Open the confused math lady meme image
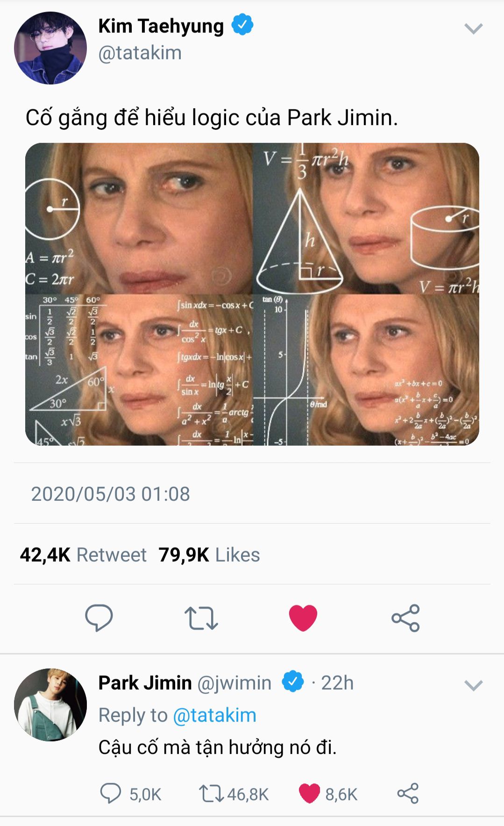 pyautogui.click(x=252, y=294)
